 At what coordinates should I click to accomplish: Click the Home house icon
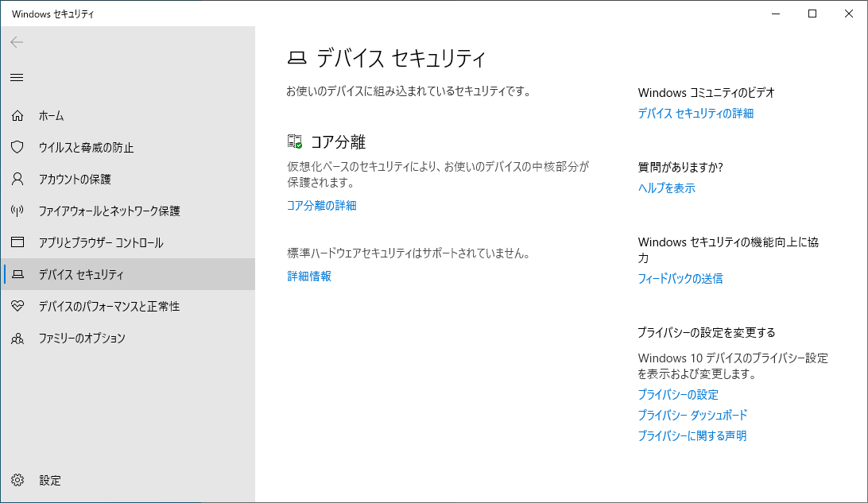[17, 116]
